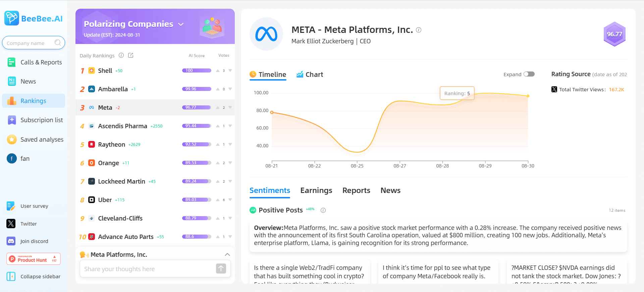Open the Twitter link in the sidebar
Screen dimensions: 644x292
click(x=22, y=224)
